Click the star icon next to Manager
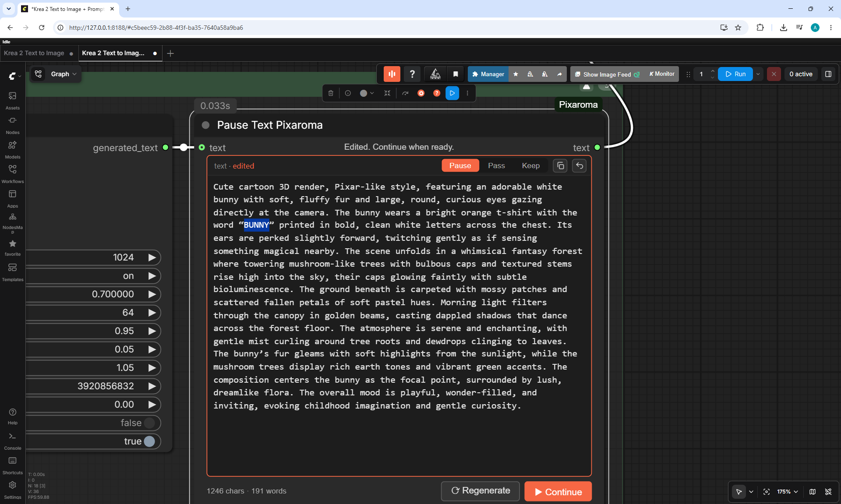Image resolution: width=841 pixels, height=504 pixels. tap(516, 74)
